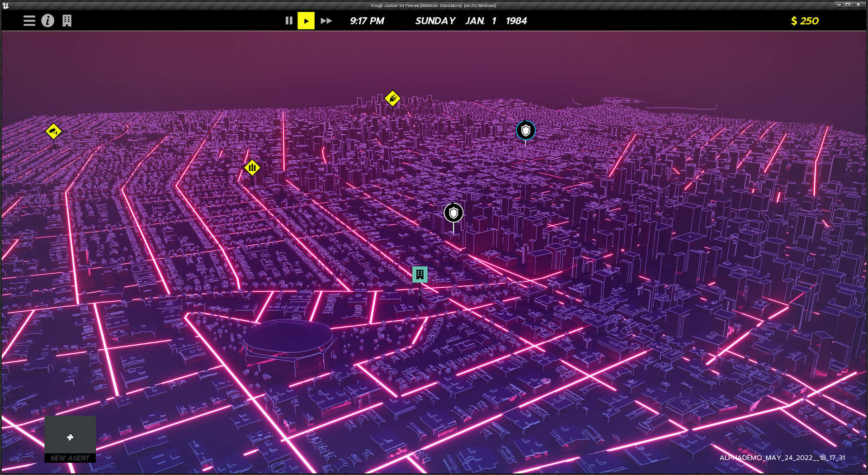Select the bullets case marker on map

click(x=252, y=168)
